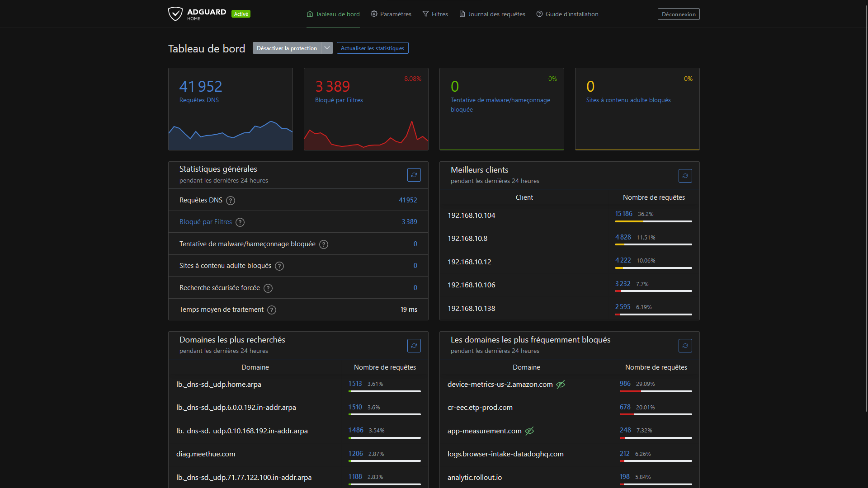Select domain lb._dns-sd._udp.home.arpa
868x488 pixels.
tap(219, 385)
